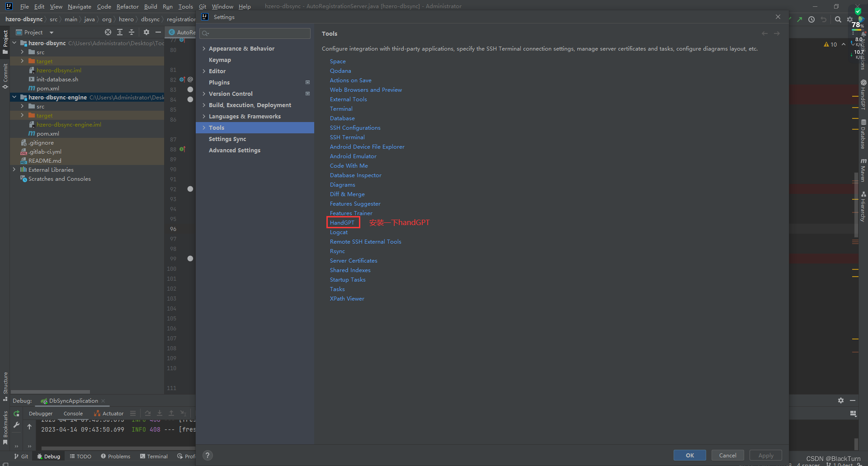Screen dimensions: 868x466
Task: Collapse the hzero-dbsync-engine module
Action: pyautogui.click(x=14, y=97)
